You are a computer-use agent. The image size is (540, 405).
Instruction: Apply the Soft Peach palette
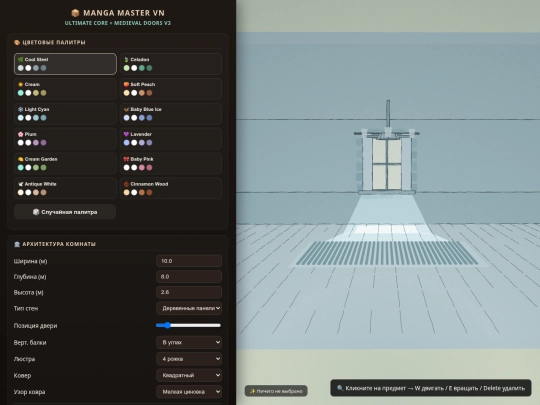[x=170, y=89]
